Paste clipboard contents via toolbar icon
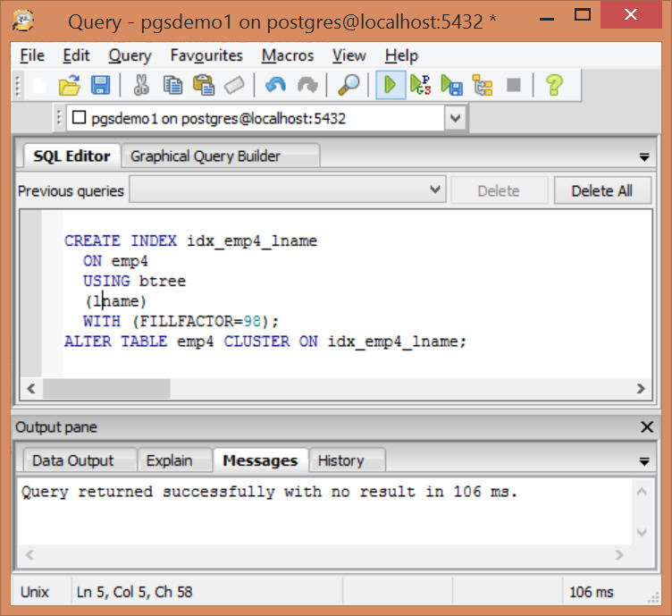The image size is (672, 616). (x=204, y=85)
